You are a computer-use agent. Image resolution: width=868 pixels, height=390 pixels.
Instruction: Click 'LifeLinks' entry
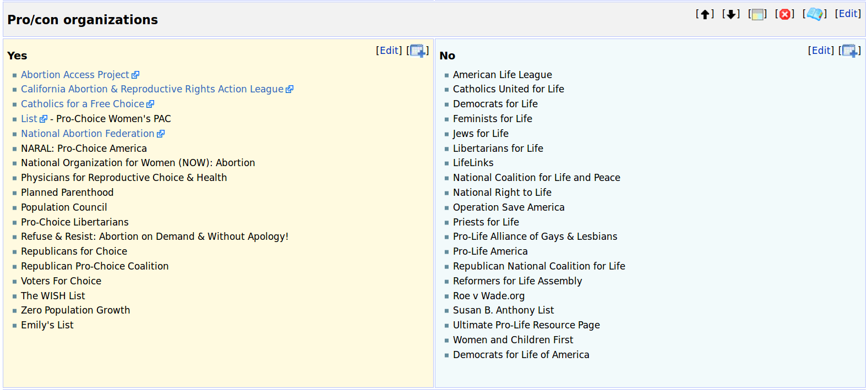[x=473, y=163]
